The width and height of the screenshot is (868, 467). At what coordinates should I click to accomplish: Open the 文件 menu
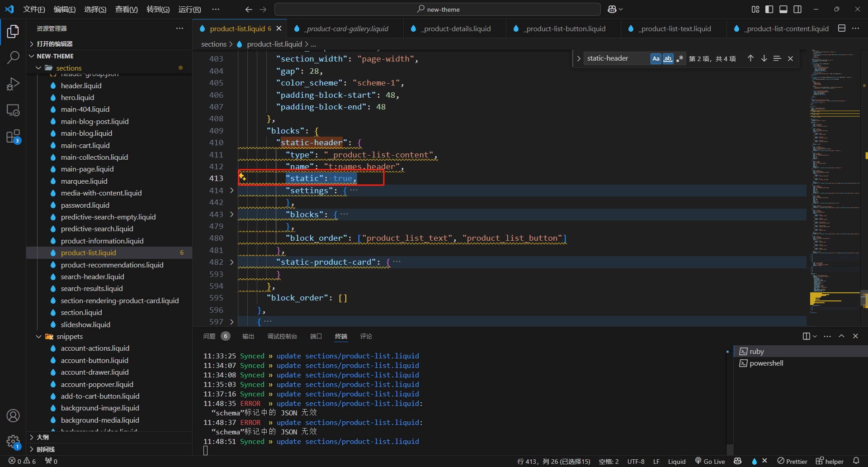pyautogui.click(x=34, y=9)
